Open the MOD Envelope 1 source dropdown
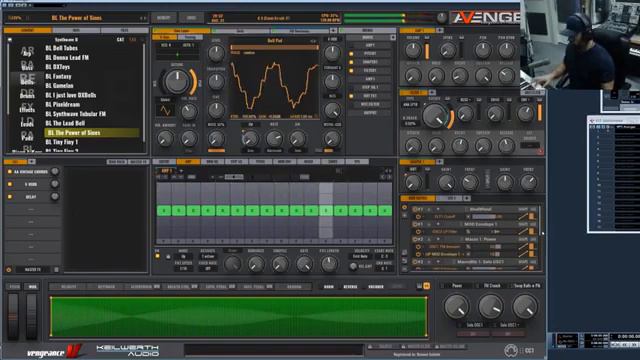 click(480, 224)
